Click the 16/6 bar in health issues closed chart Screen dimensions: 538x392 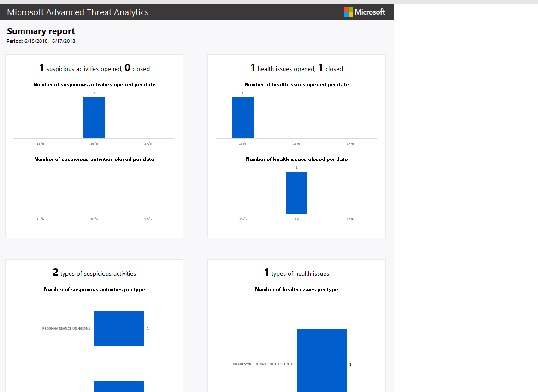pos(296,193)
